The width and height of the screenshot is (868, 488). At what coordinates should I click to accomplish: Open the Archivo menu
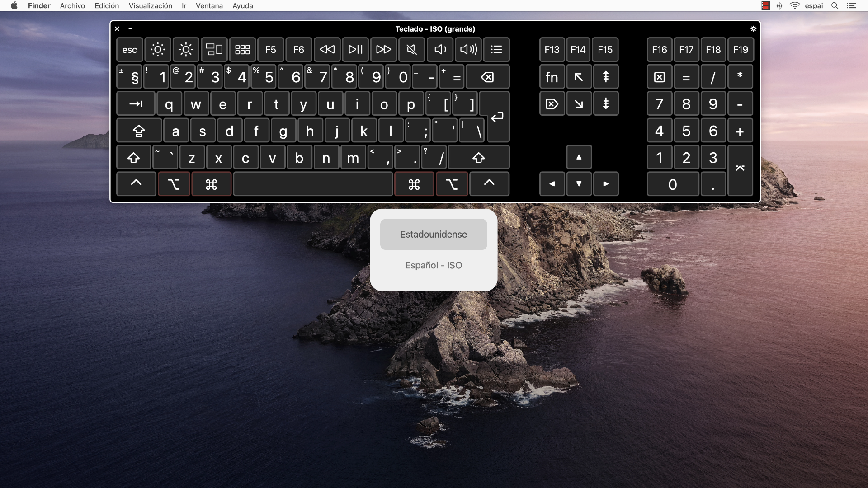pos(72,6)
